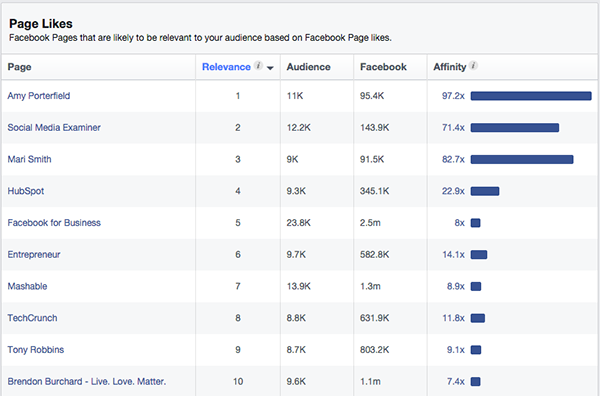Select the 1.1m Facebook value
Screen dimensions: 600x396
tap(370, 381)
